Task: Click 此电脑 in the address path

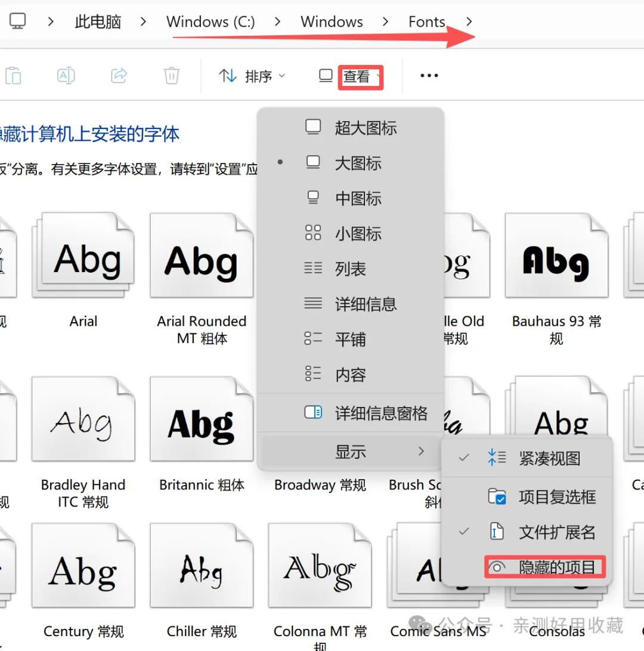Action: point(98,21)
